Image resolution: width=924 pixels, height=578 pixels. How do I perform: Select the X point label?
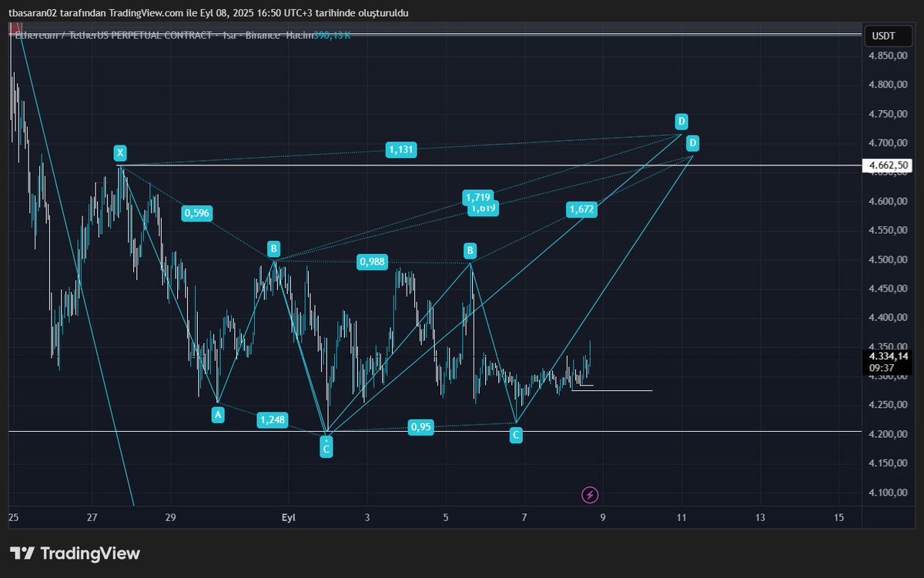[119, 152]
